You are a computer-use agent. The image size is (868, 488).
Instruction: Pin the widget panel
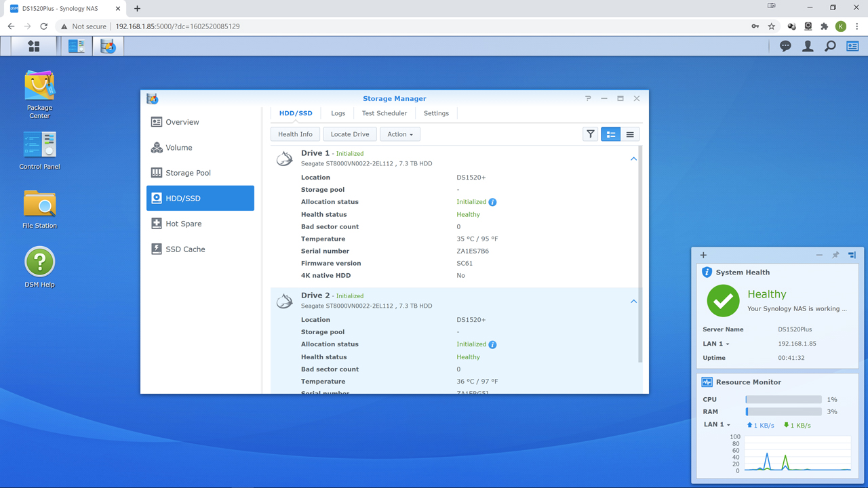click(x=835, y=256)
